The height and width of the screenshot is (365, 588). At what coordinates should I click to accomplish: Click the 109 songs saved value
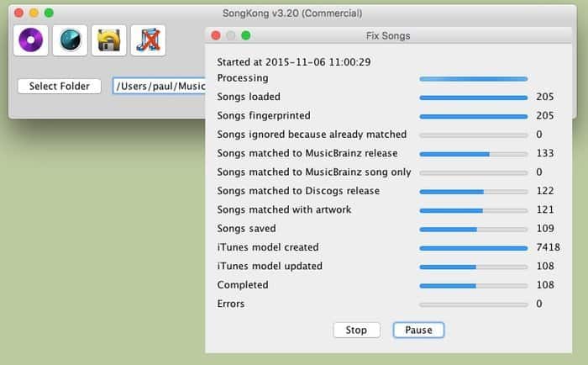pos(545,228)
